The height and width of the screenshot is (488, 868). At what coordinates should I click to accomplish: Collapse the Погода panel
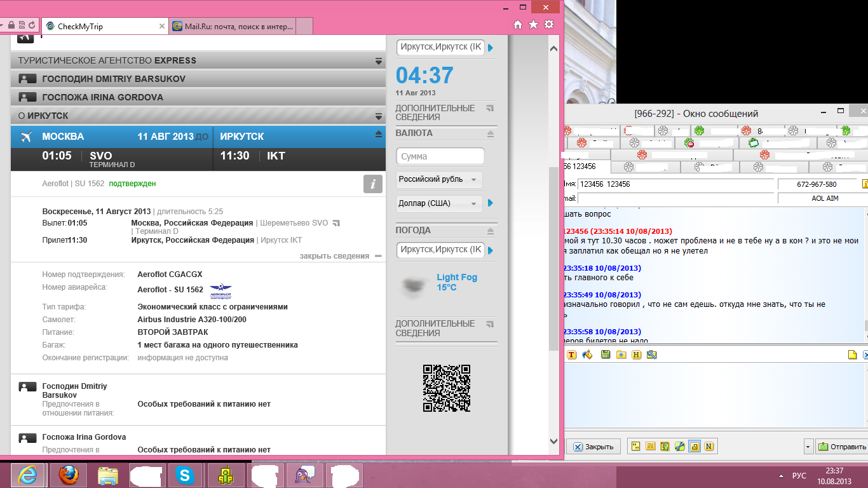tap(491, 231)
